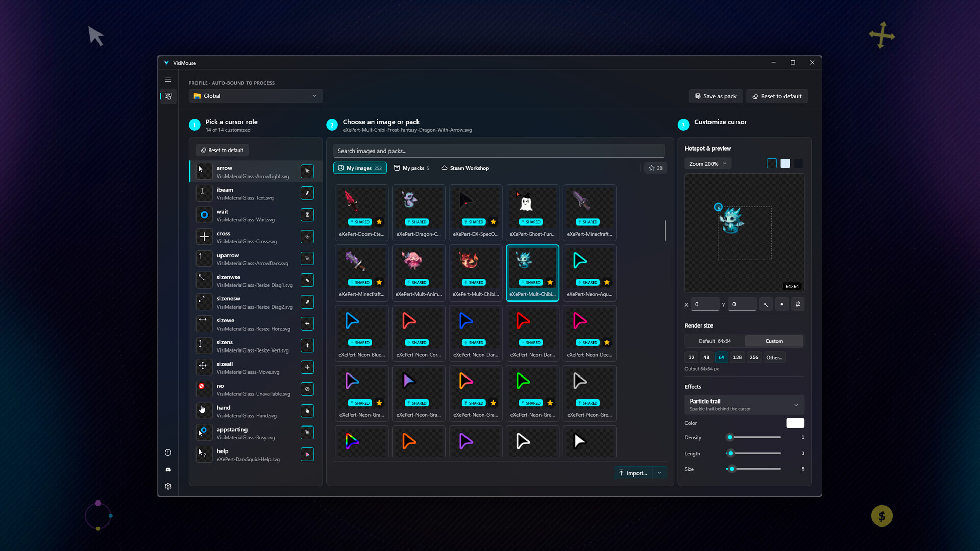Open the hamburger navigation menu
Screen dimensions: 980x551
click(x=168, y=80)
